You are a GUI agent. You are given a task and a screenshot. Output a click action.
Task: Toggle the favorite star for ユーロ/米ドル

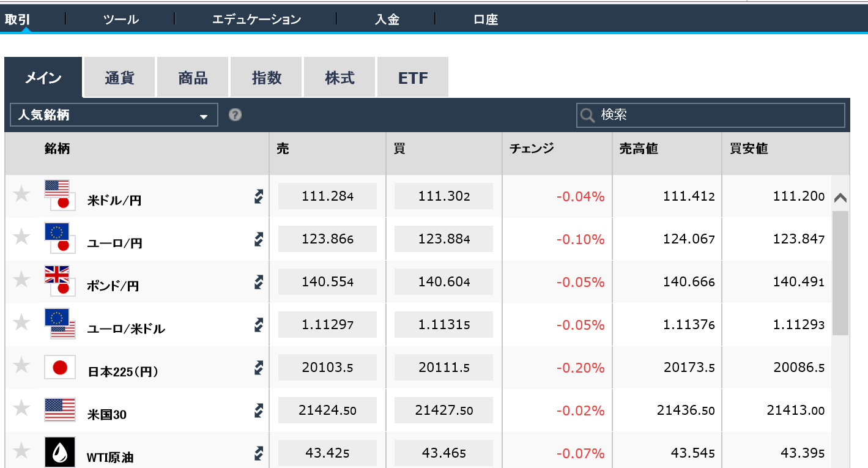point(21,324)
